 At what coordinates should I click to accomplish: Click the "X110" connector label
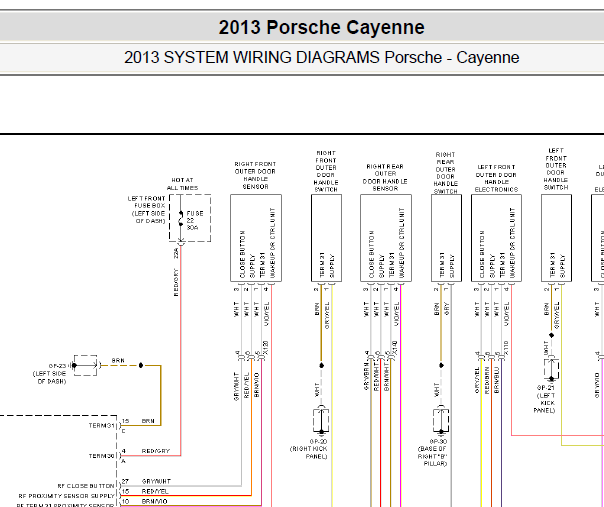[506, 348]
